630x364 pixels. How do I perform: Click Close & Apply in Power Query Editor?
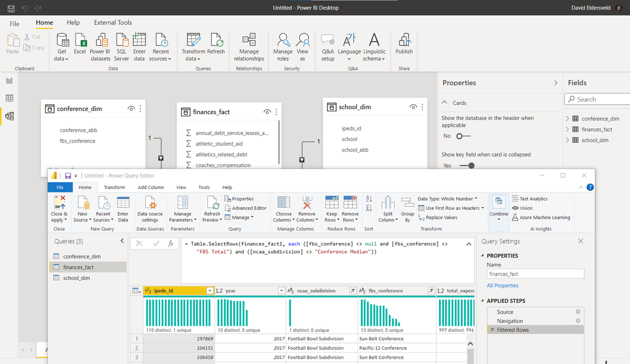click(x=59, y=209)
